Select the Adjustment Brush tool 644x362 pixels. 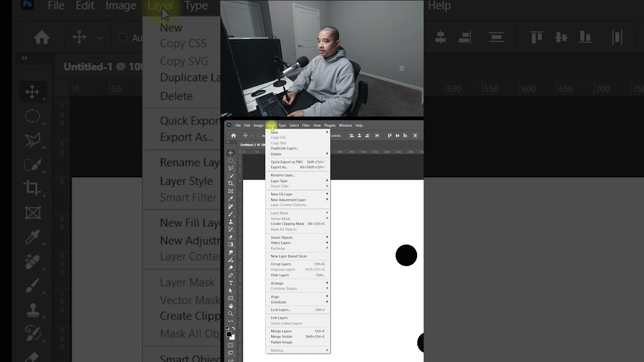point(231,260)
